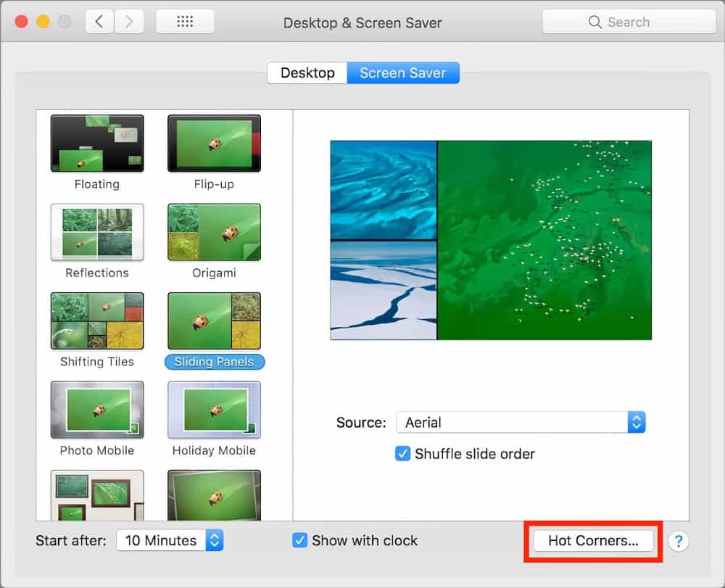This screenshot has width=725, height=588.
Task: Click the Search field
Action: point(627,22)
